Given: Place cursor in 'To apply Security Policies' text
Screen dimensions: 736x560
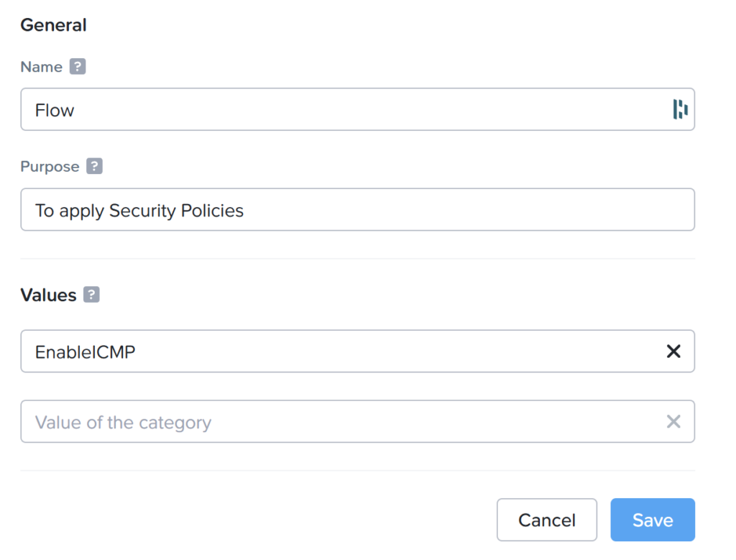Looking at the screenshot, I should [139, 211].
